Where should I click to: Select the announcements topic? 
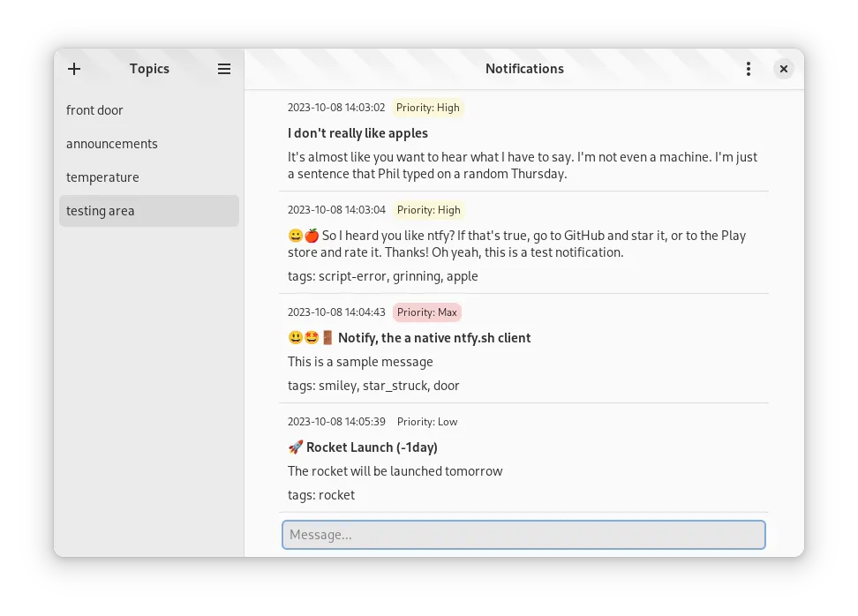coord(112,143)
